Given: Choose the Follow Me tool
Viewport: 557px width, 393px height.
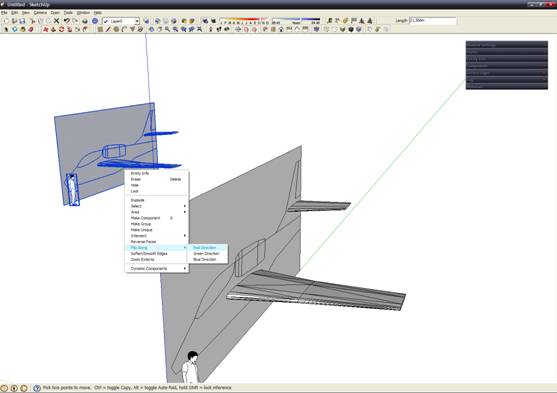Looking at the screenshot, I should [x=70, y=29].
